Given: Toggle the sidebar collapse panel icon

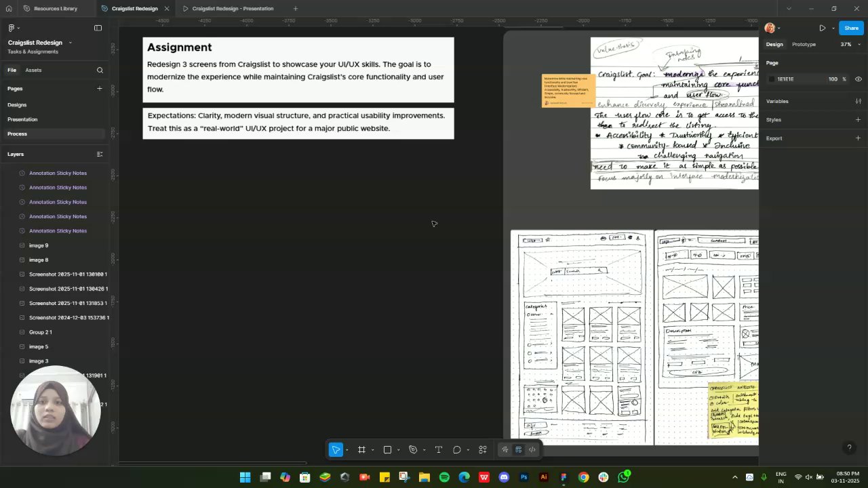Looking at the screenshot, I should click(98, 28).
